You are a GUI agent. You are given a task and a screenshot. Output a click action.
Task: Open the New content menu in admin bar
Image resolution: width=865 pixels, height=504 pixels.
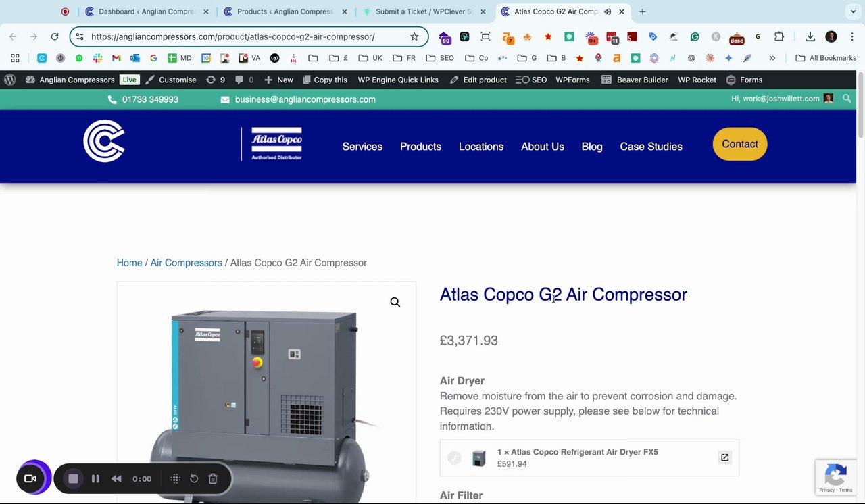pos(278,80)
